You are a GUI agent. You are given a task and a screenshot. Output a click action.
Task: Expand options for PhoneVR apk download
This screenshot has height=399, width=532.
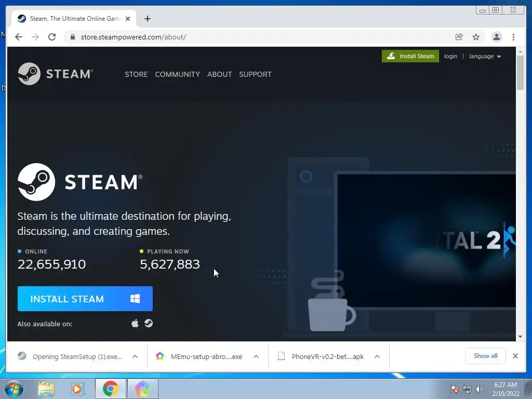pyautogui.click(x=377, y=356)
